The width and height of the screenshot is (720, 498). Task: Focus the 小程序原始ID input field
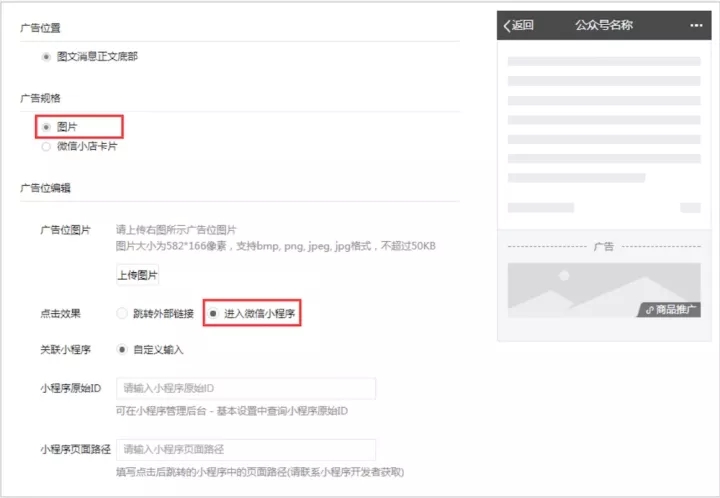[x=245, y=388]
